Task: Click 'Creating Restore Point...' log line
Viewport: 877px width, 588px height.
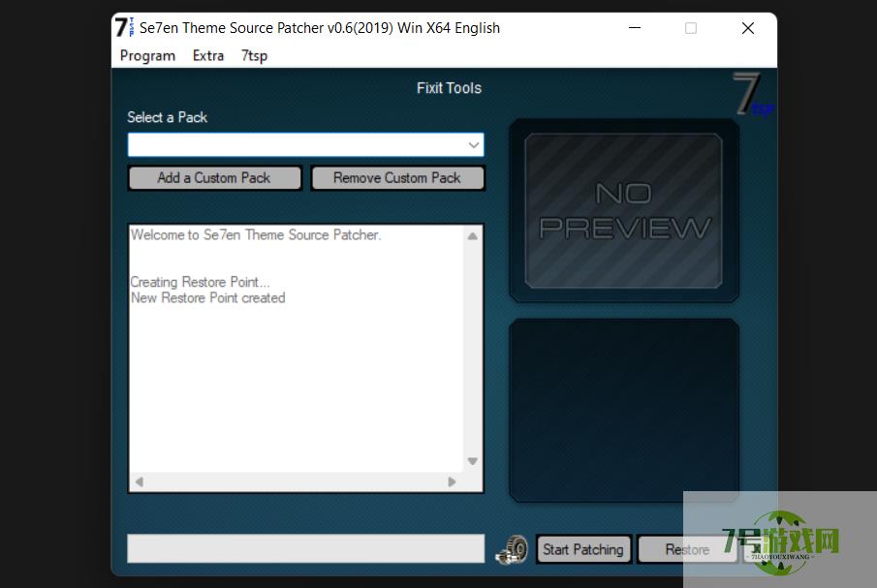Action: pyautogui.click(x=200, y=282)
